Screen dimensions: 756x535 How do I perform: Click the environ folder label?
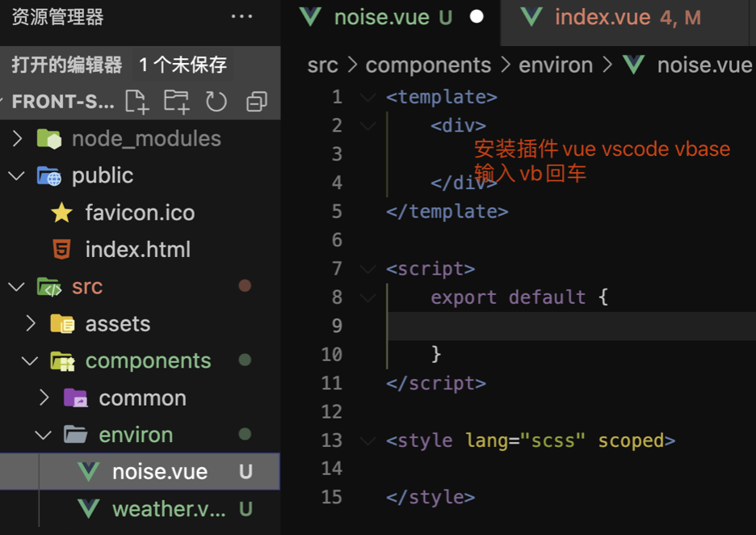pyautogui.click(x=136, y=435)
